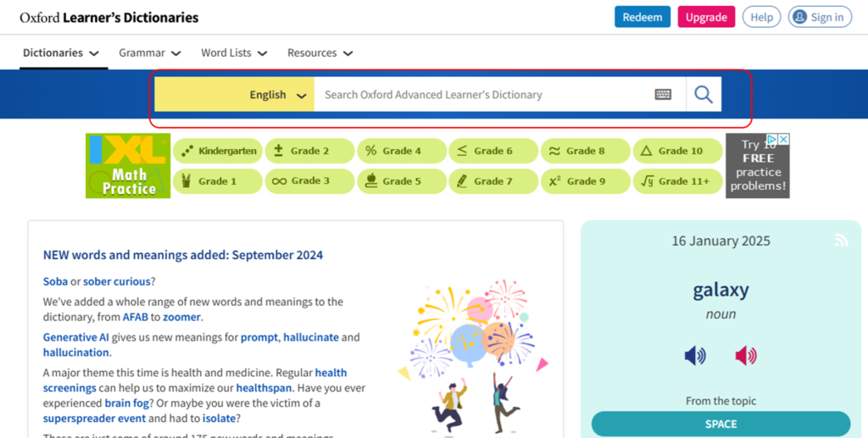Click the IXL Math Practice ad logo
Screen dimensions: 868x438
128,166
